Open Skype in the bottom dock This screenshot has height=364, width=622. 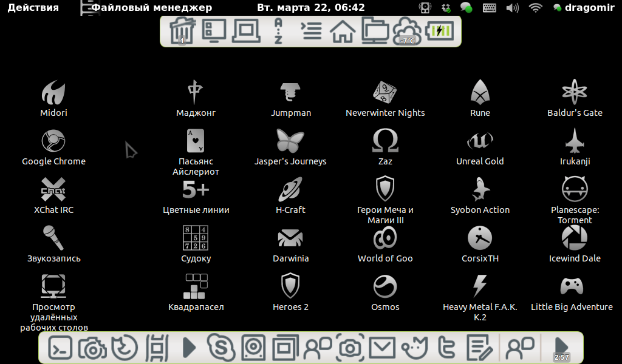pos(220,348)
